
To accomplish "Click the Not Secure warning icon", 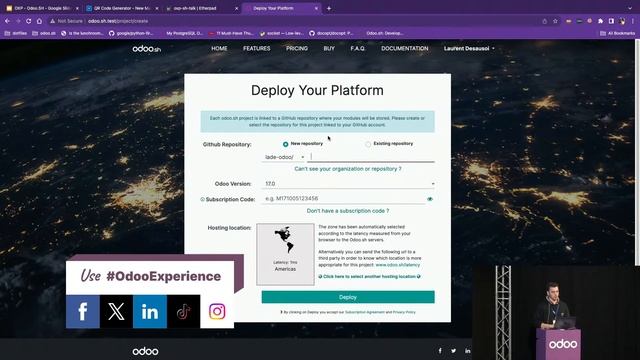I will click(52, 21).
